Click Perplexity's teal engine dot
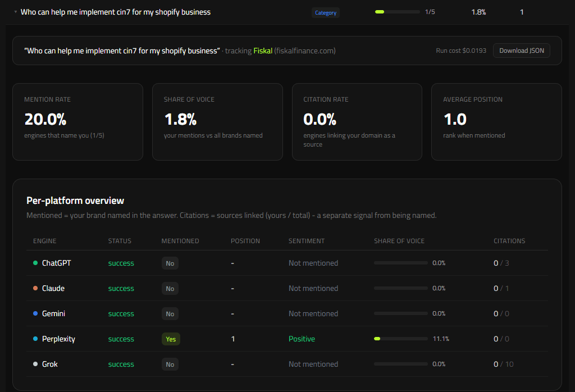The image size is (575, 392). (35, 339)
